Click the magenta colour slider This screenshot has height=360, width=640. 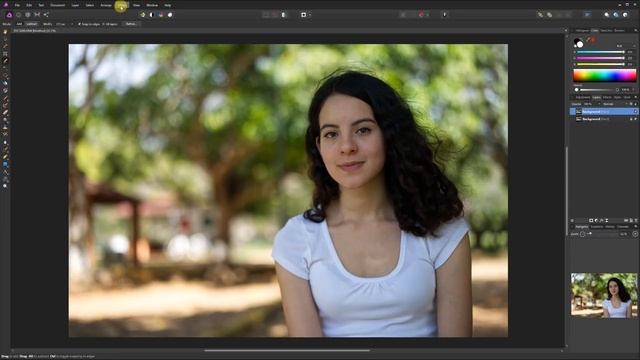pyautogui.click(x=600, y=58)
